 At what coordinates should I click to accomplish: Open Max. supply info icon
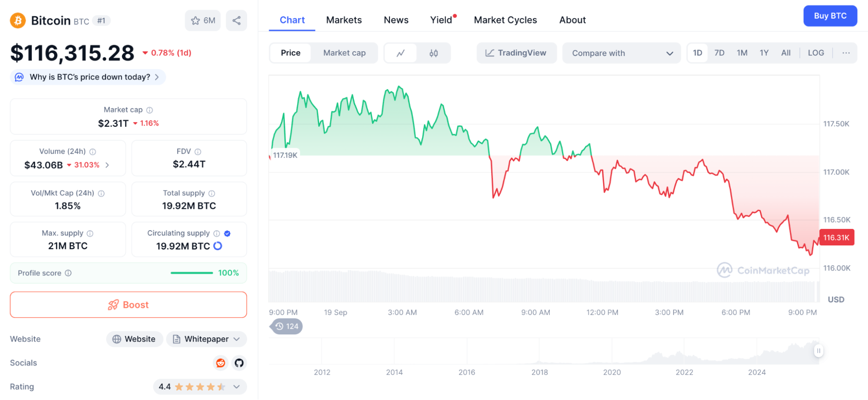[90, 233]
